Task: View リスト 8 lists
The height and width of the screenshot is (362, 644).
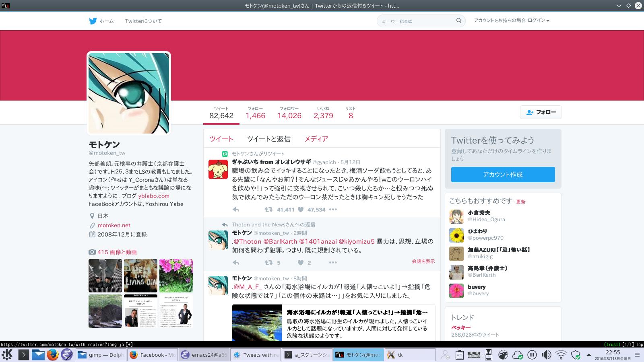Action: click(x=351, y=113)
